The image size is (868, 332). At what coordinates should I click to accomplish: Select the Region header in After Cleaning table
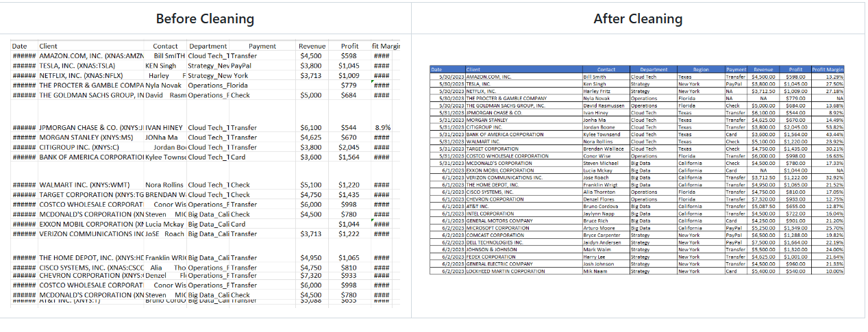(701, 69)
